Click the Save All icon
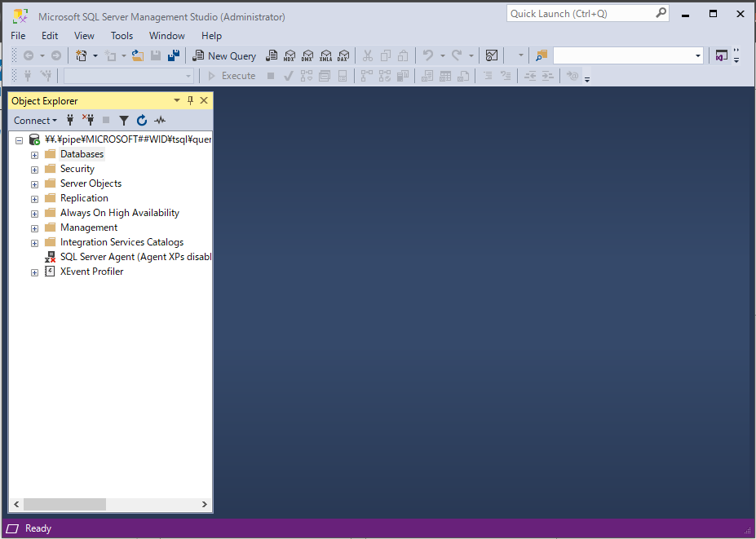Screen dimensions: 756x539 pyautogui.click(x=172, y=55)
